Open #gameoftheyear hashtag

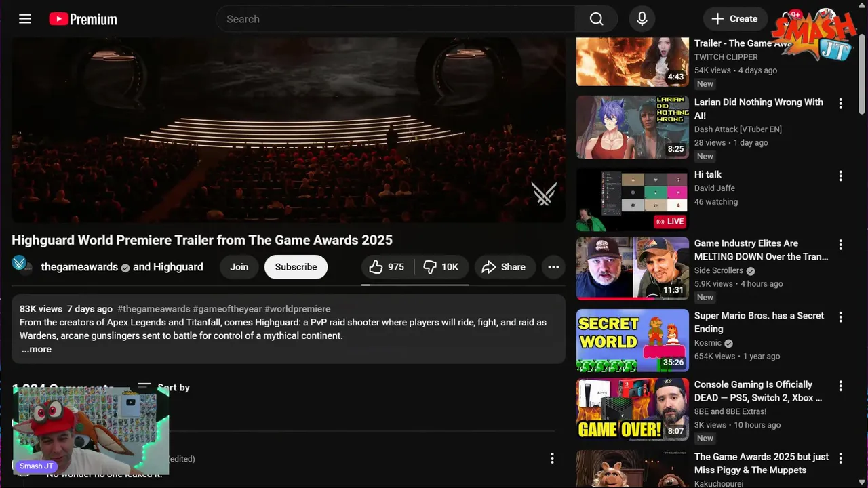click(x=227, y=308)
